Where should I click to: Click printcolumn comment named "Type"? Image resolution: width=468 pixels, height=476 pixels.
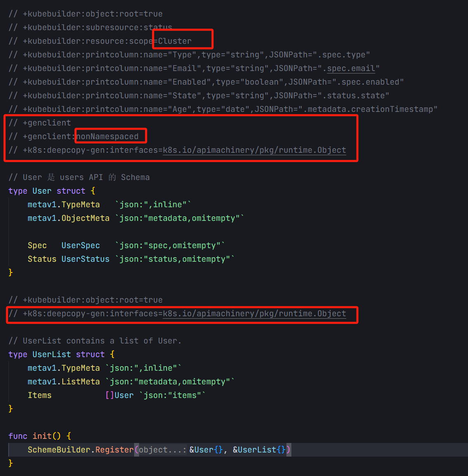[x=189, y=54]
